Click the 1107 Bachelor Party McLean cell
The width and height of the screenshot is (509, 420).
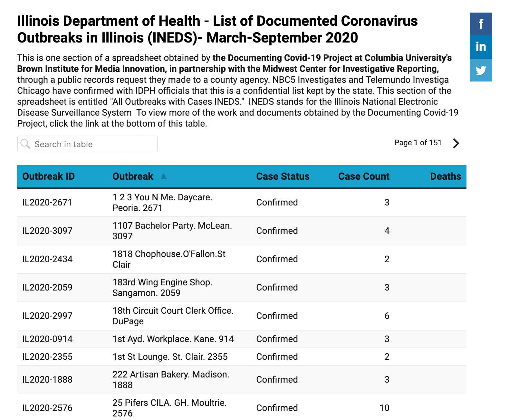tap(172, 231)
